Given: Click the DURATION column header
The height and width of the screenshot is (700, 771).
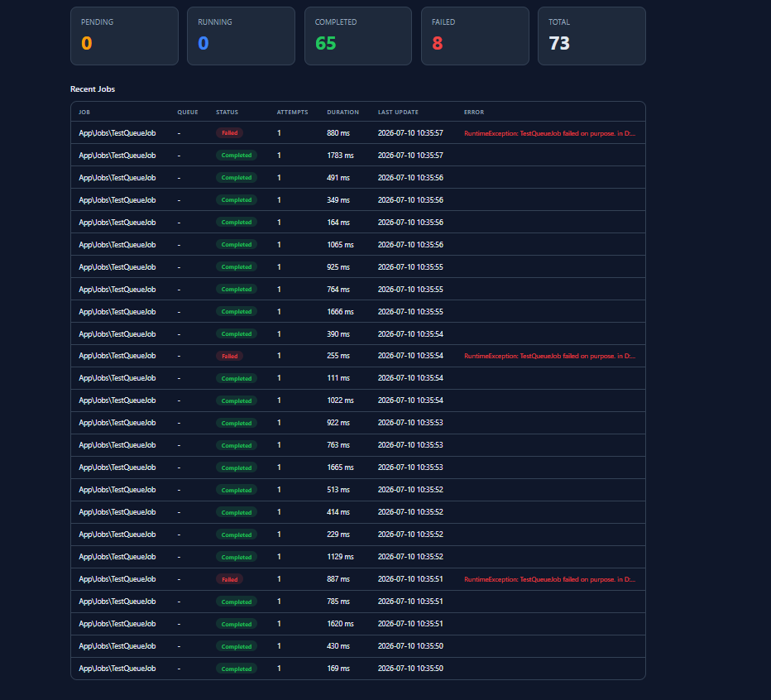Looking at the screenshot, I should [342, 113].
